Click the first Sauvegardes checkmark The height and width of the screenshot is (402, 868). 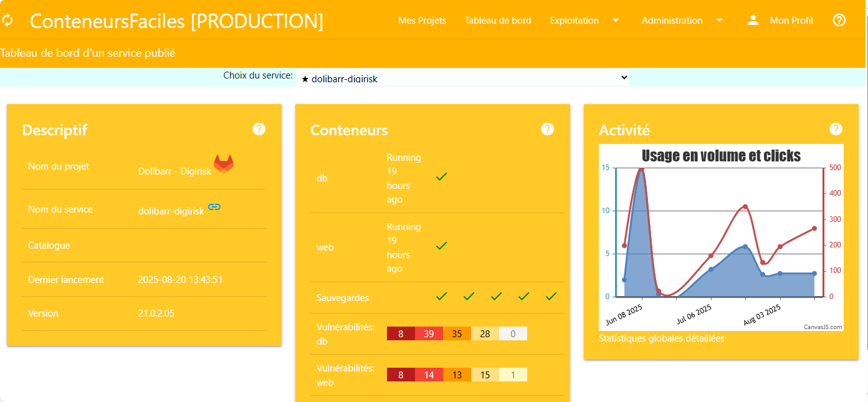442,297
